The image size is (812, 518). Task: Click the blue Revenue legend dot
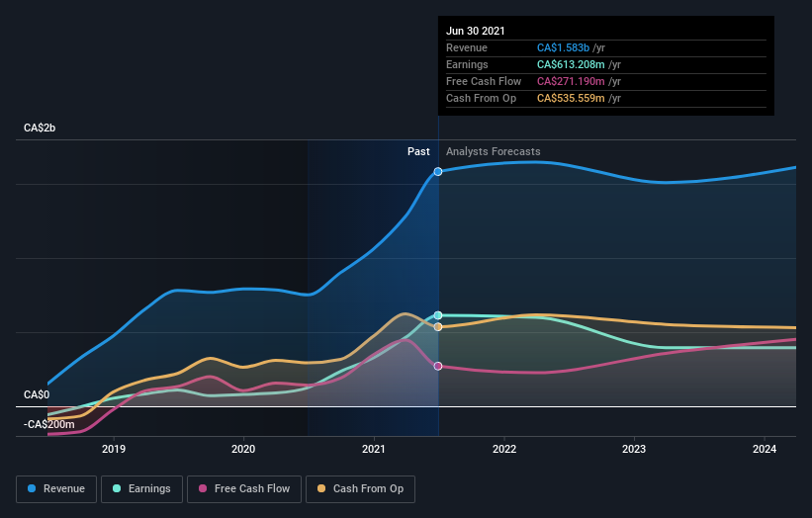point(32,488)
